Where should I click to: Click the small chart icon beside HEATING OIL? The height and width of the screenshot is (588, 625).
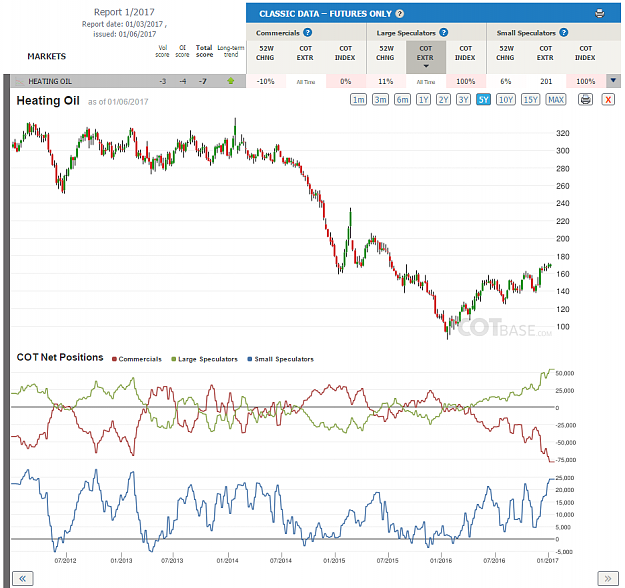pyautogui.click(x=20, y=81)
